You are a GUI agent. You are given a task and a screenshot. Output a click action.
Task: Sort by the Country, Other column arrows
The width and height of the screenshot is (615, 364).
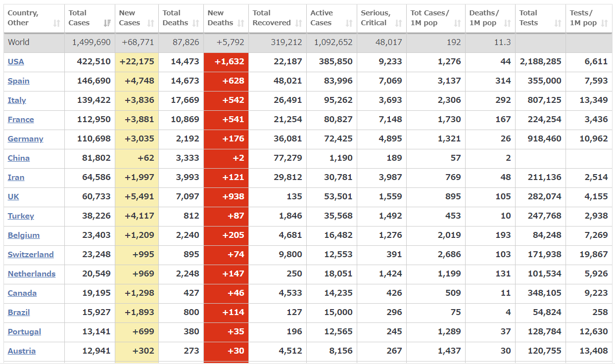coord(57,23)
